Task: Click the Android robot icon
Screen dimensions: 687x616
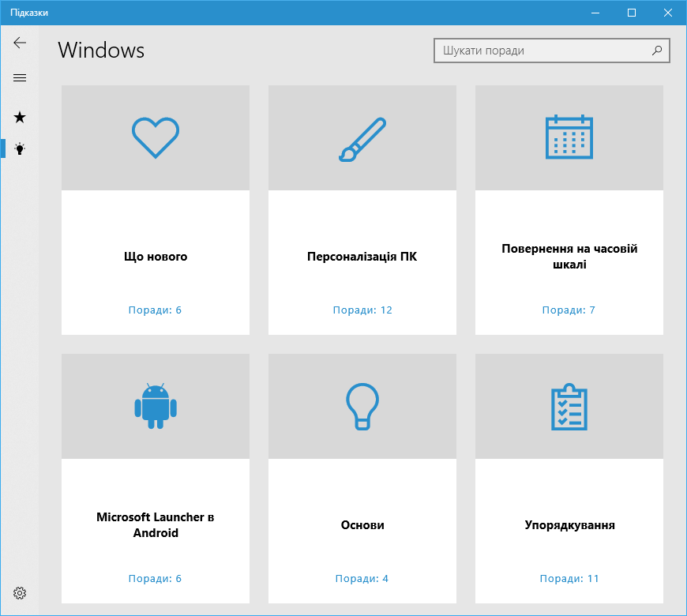Action: tap(156, 406)
